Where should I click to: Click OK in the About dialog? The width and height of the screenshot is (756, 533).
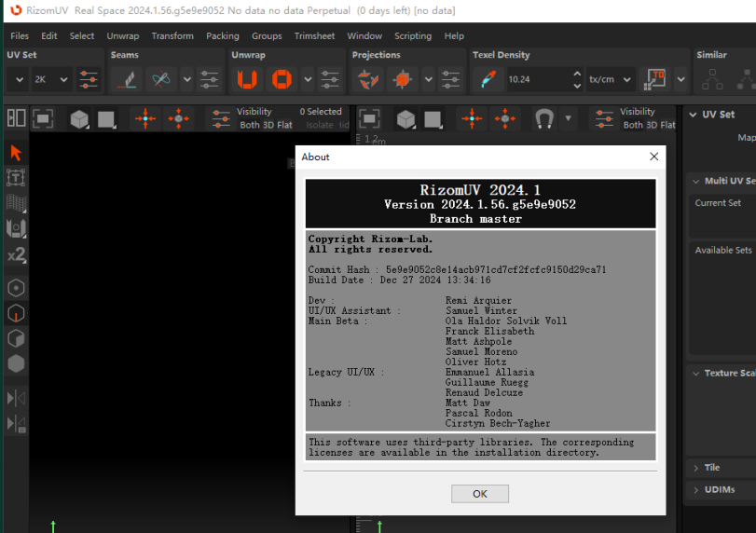(480, 494)
